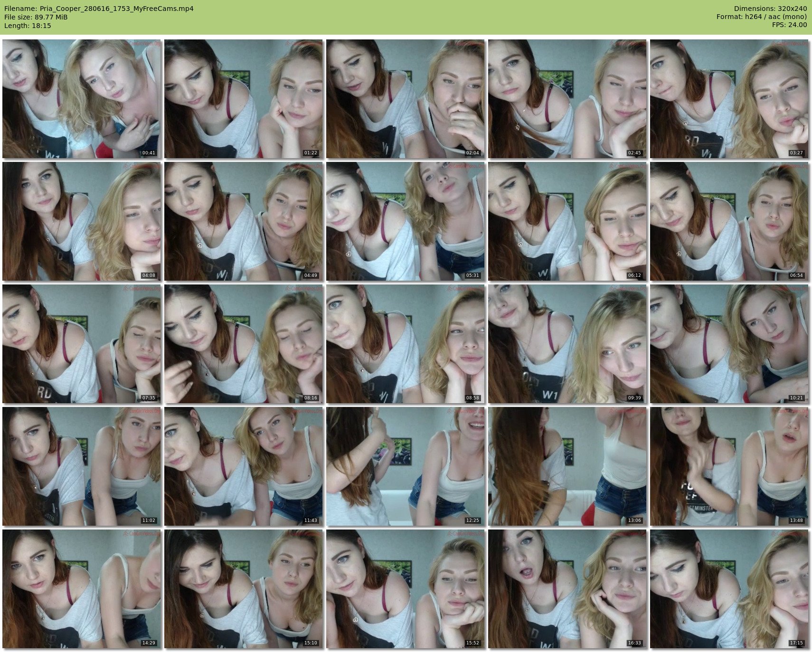Viewport: 812px width, 652px height.
Task: Select the frame timestamped 07:35
Action: tap(82, 344)
